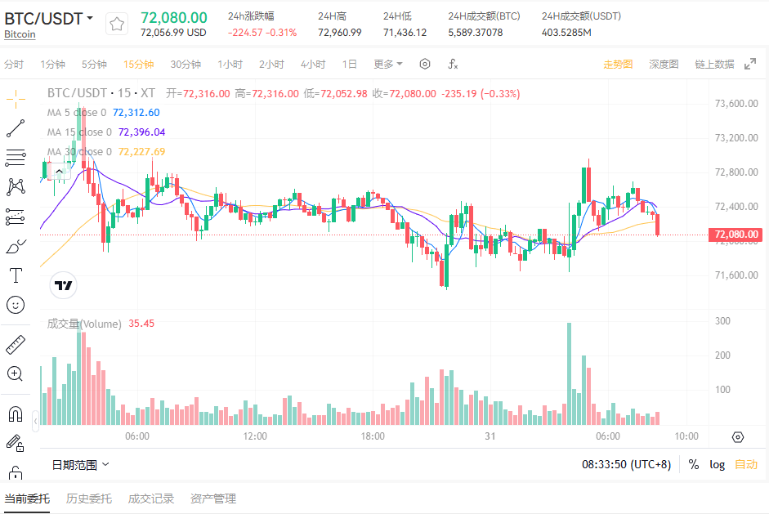769x532 pixels.
Task: Click the Bitcoin link under the pair name
Action: click(20, 34)
